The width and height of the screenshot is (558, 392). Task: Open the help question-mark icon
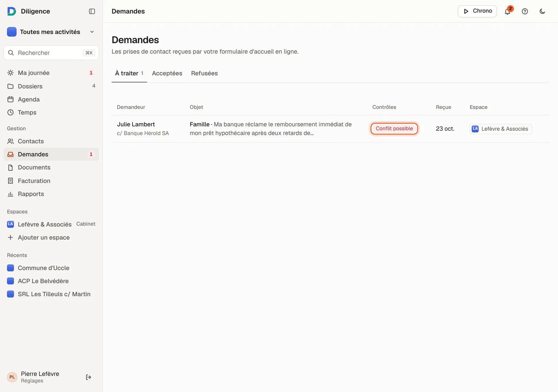click(525, 11)
